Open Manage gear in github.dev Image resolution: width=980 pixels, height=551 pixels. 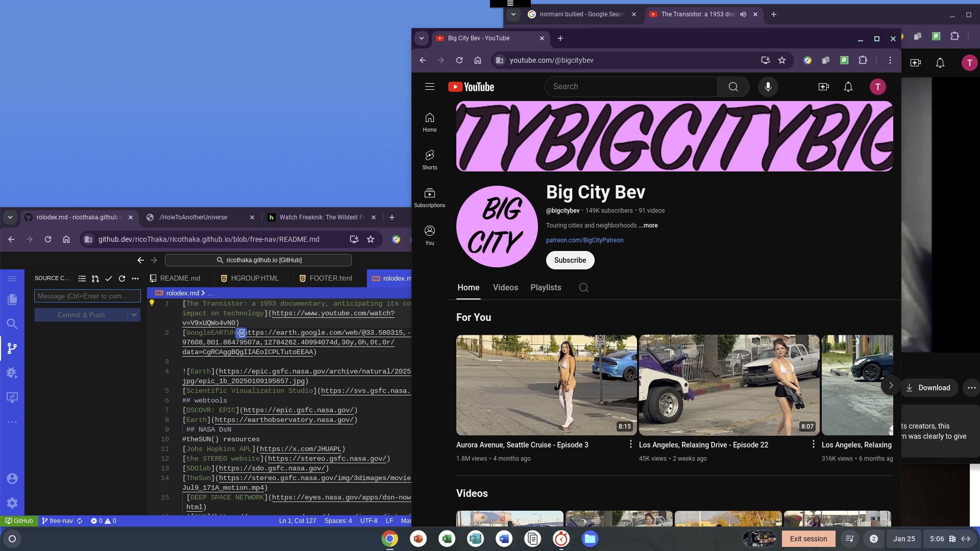pos(12,503)
